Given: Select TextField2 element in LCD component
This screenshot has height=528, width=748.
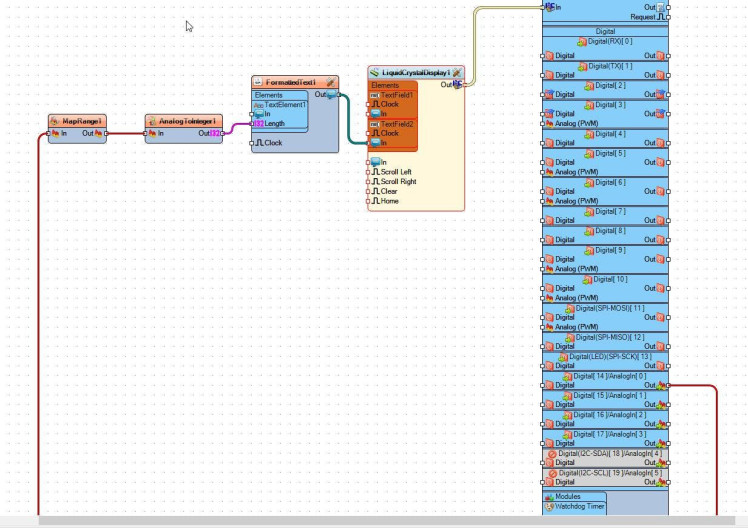Looking at the screenshot, I should click(x=396, y=124).
